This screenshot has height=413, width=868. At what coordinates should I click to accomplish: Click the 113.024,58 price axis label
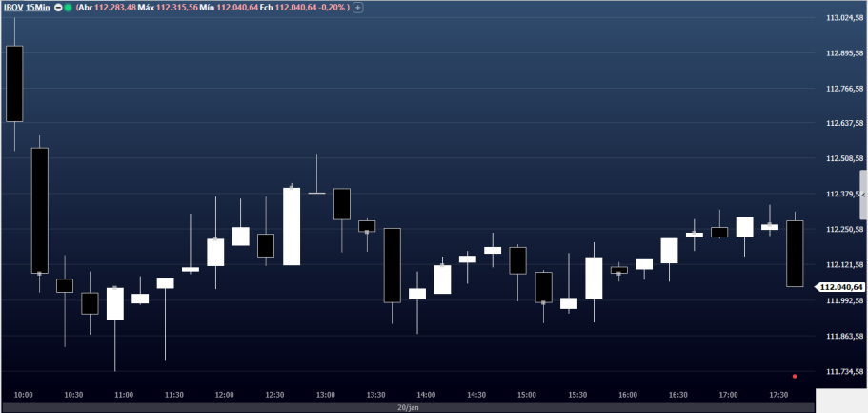(x=844, y=18)
